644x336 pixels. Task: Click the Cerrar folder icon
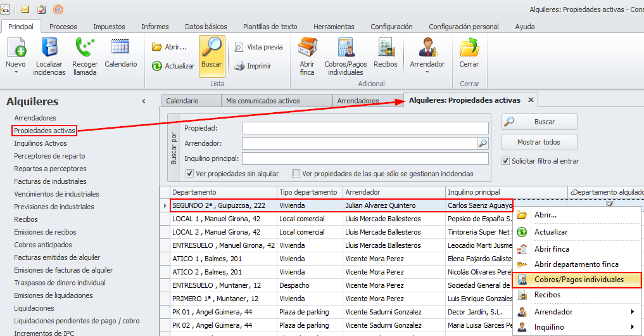tap(469, 48)
